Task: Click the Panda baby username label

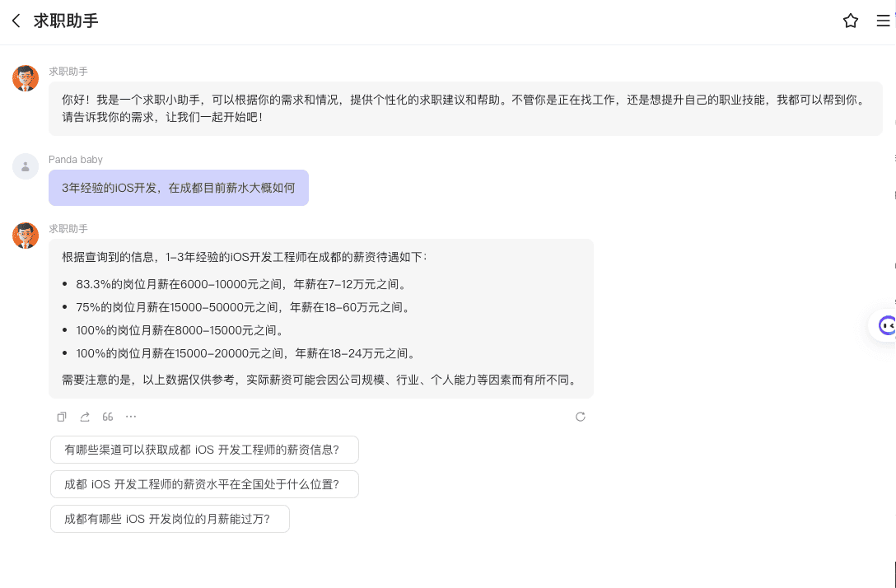Action: pyautogui.click(x=76, y=160)
